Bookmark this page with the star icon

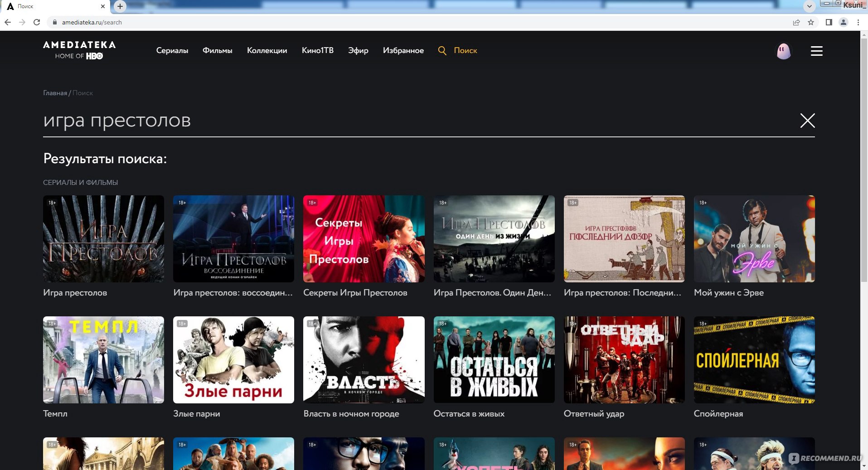pos(811,22)
